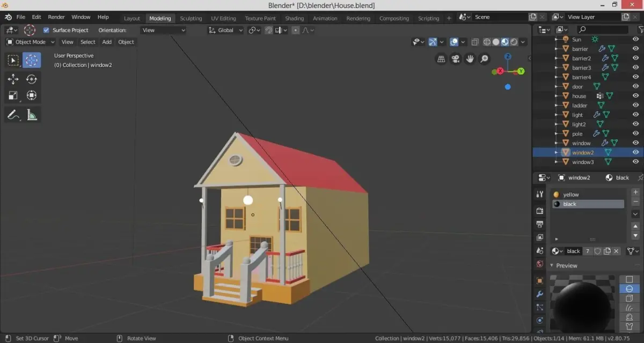The image size is (644, 343).
Task: Open the View Layer properties tab
Action: [x=540, y=237]
